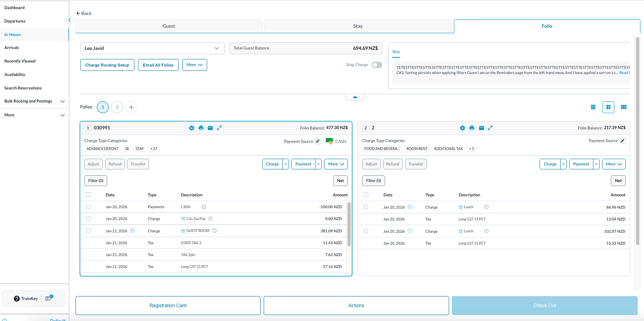The height and width of the screenshot is (321, 644).
Task: Toggle the Stop Charge switch
Action: coord(377,65)
